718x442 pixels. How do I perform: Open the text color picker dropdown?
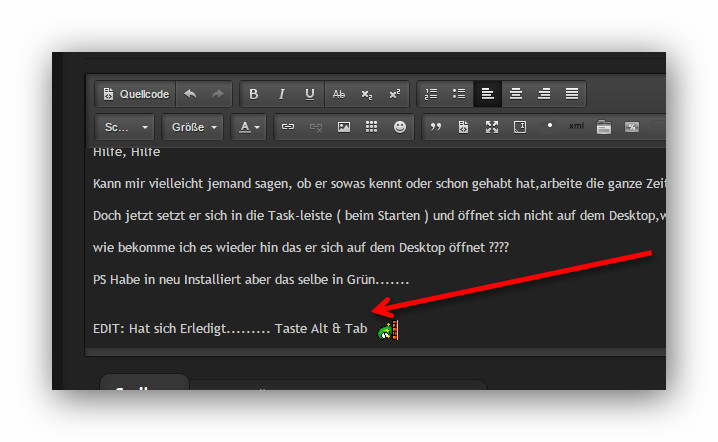click(x=249, y=127)
